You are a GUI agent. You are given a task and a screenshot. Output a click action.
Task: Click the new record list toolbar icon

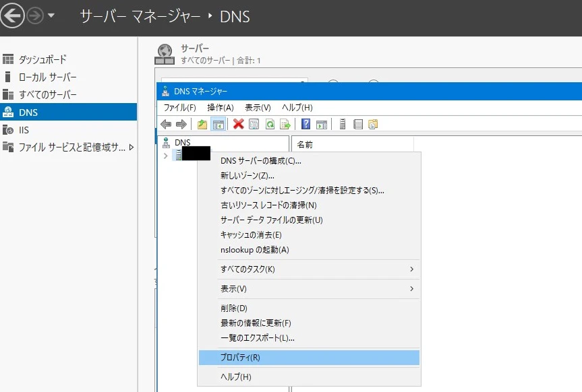(358, 124)
